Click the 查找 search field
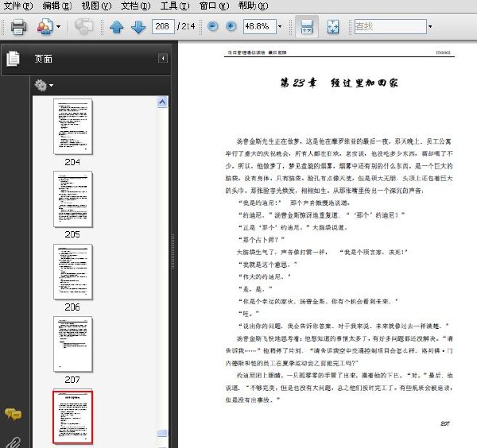477x448 pixels. 390,26
